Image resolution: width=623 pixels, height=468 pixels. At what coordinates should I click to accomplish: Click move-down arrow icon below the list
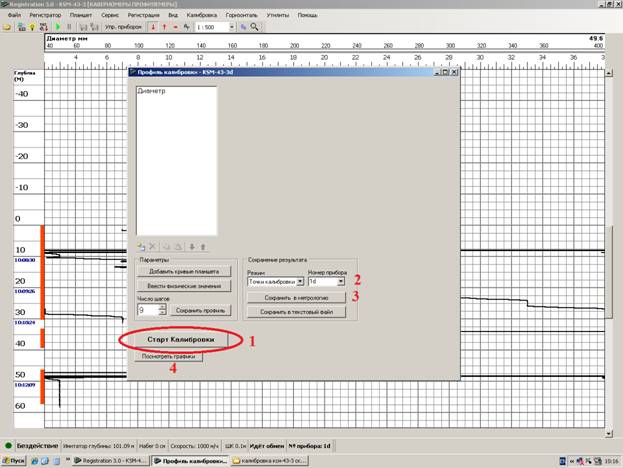pos(192,247)
